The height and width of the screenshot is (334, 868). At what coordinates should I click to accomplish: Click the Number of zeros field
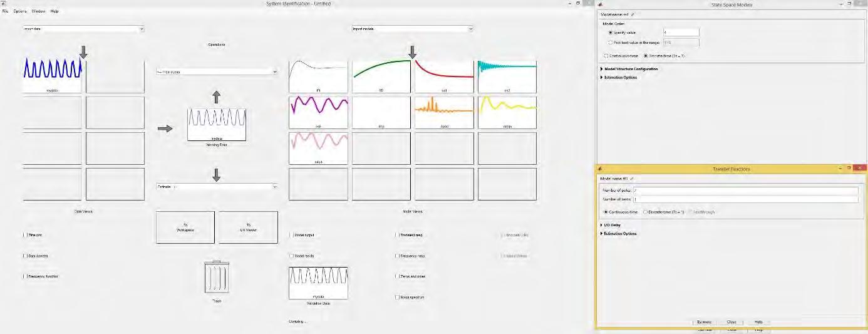click(745, 200)
